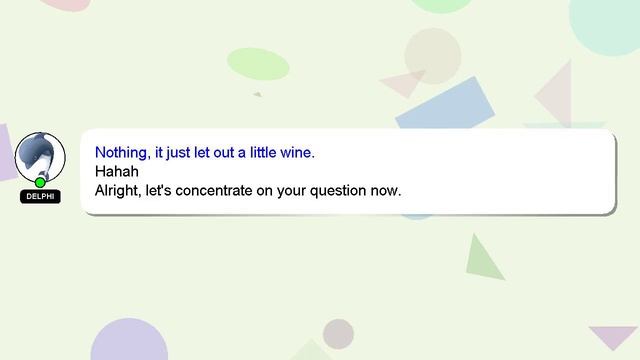Viewport: 640px width, 360px height.
Task: Click the blue rectangle above the chat bubble
Action: point(445,104)
